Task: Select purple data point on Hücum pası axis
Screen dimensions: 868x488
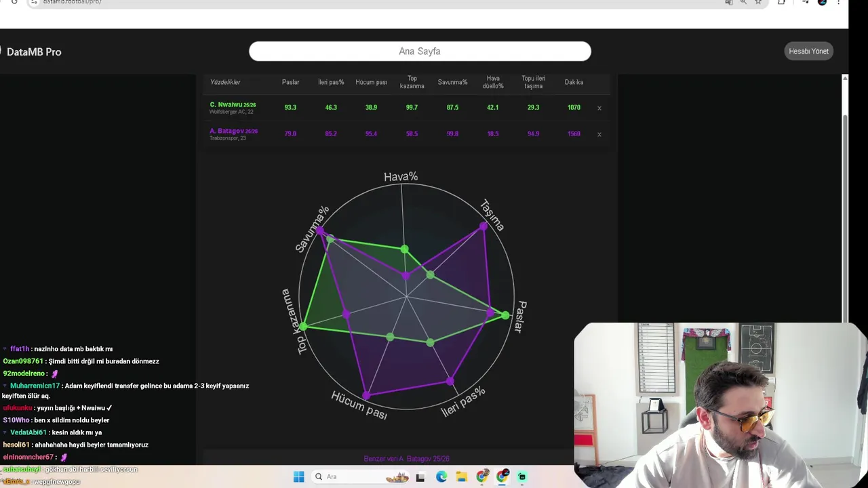Action: 366,394
